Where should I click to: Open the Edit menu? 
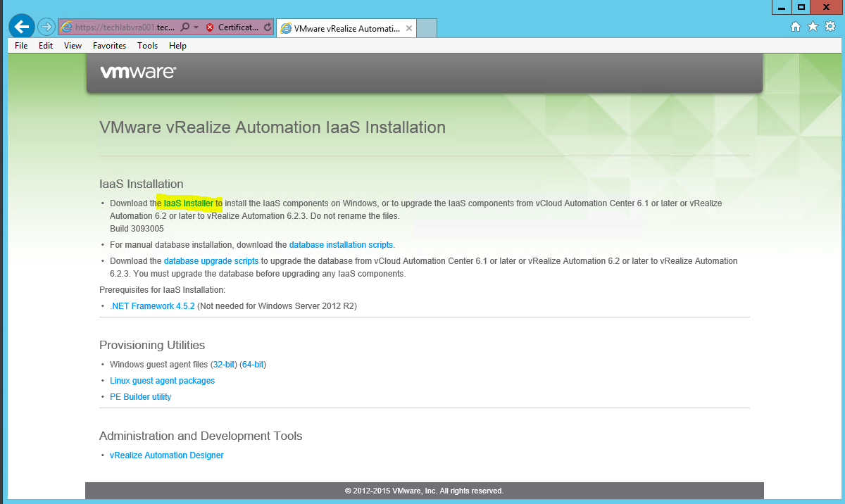coord(46,46)
